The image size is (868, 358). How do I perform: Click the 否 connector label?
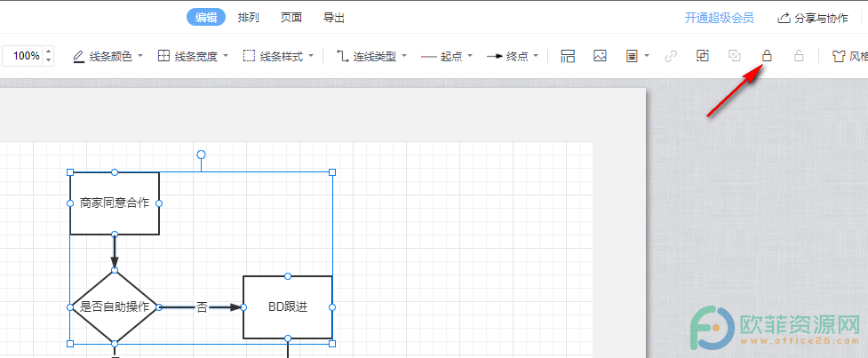click(x=202, y=307)
